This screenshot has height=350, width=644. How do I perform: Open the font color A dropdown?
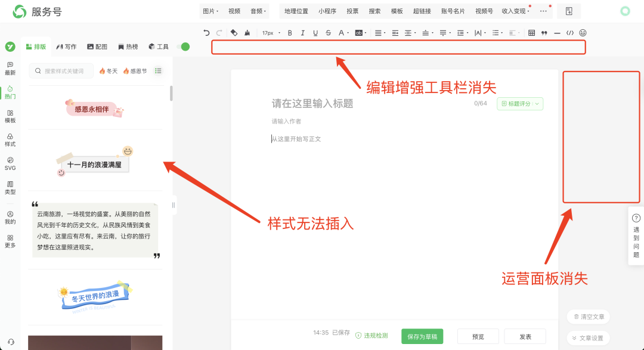click(343, 33)
